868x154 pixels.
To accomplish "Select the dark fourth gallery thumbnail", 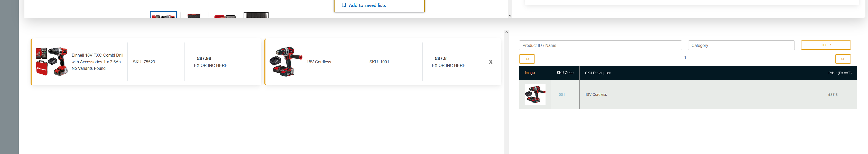I will (256, 15).
